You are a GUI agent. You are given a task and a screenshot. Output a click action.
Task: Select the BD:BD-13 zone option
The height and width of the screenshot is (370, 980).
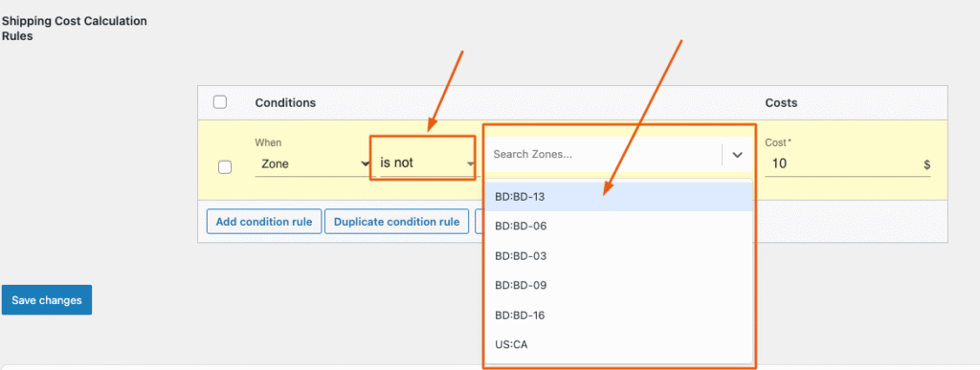coord(619,197)
